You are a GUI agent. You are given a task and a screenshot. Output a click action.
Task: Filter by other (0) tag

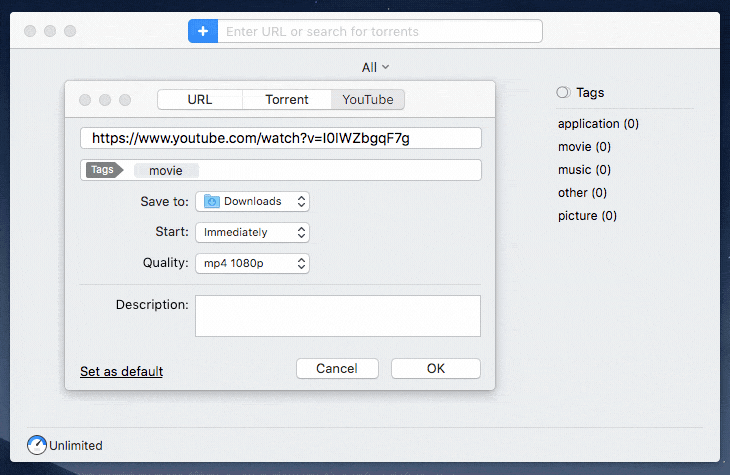(x=582, y=193)
